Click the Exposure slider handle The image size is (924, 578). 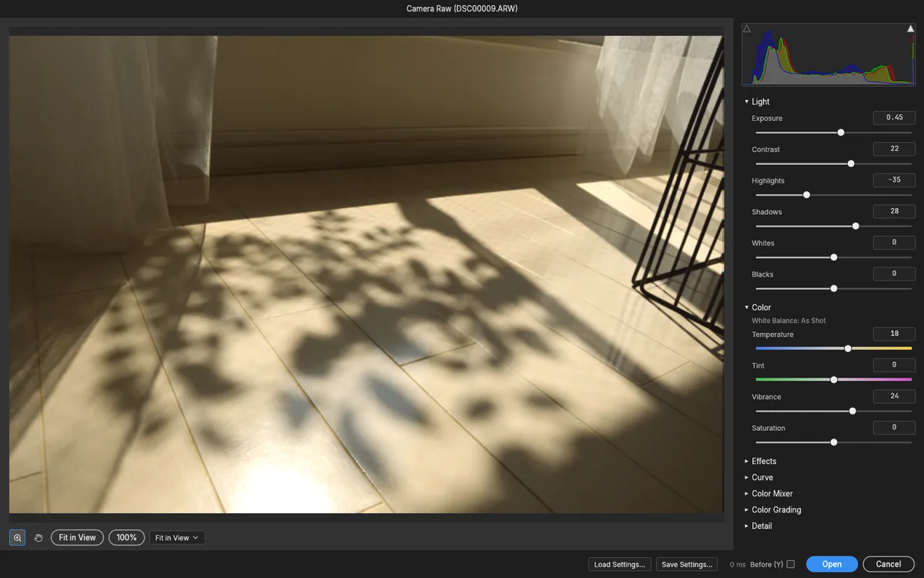pos(841,133)
